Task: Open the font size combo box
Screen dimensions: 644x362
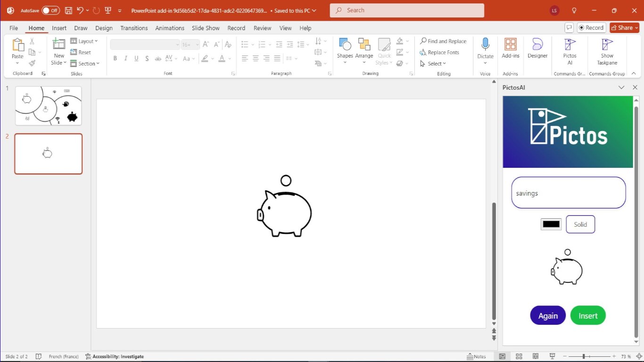Action: pyautogui.click(x=190, y=45)
